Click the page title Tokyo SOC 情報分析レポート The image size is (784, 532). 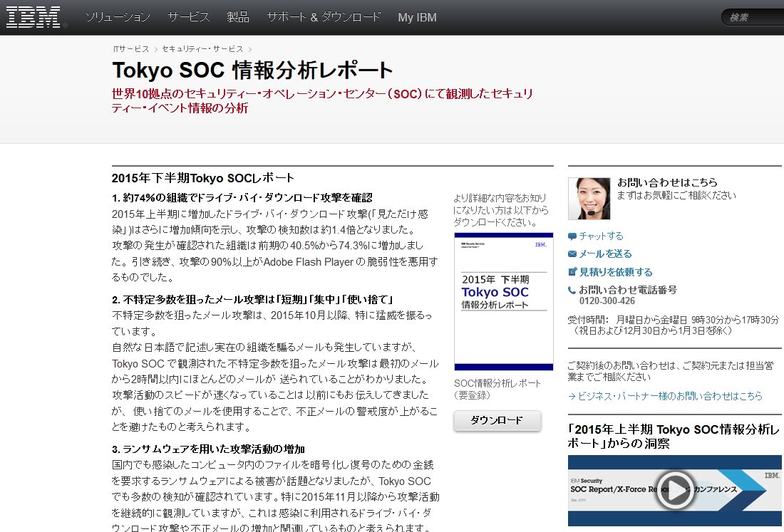252,70
